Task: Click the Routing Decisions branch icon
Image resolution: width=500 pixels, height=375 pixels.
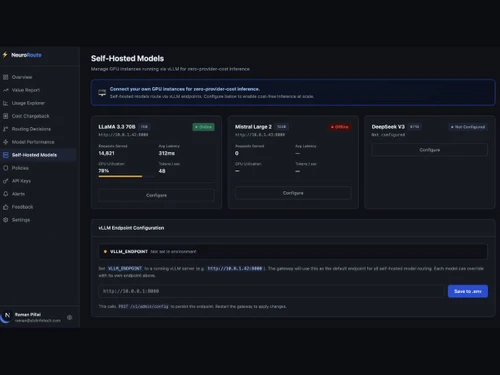Action: pos(5,129)
